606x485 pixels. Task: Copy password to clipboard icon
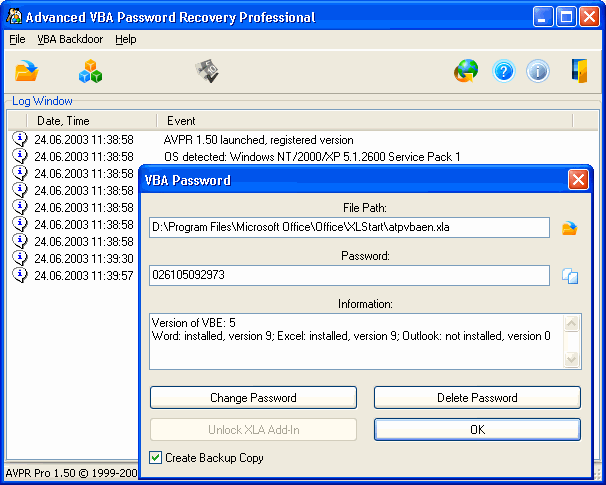[x=570, y=276]
